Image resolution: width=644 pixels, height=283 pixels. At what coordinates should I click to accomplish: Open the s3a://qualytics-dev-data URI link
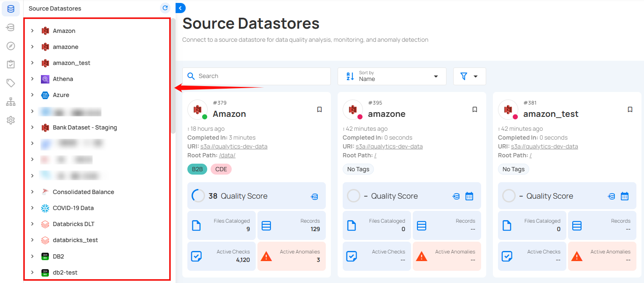(233, 146)
